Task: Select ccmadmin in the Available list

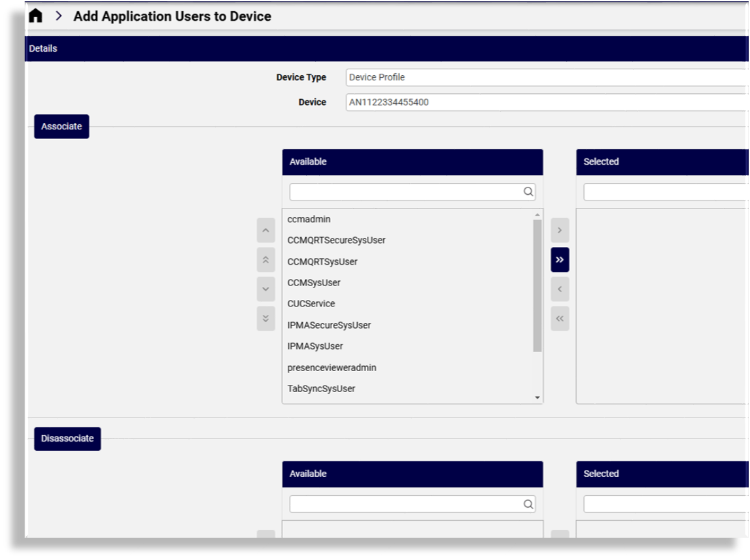Action: (x=309, y=220)
